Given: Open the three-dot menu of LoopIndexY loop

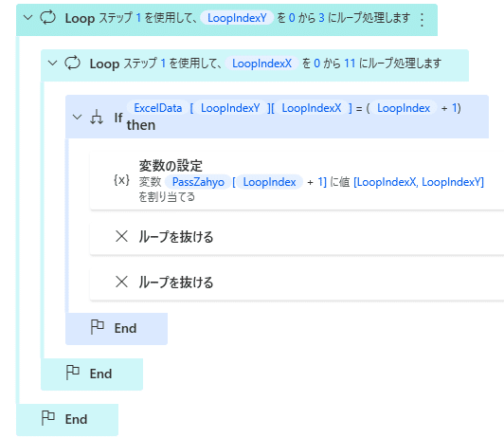Looking at the screenshot, I should tap(422, 19).
